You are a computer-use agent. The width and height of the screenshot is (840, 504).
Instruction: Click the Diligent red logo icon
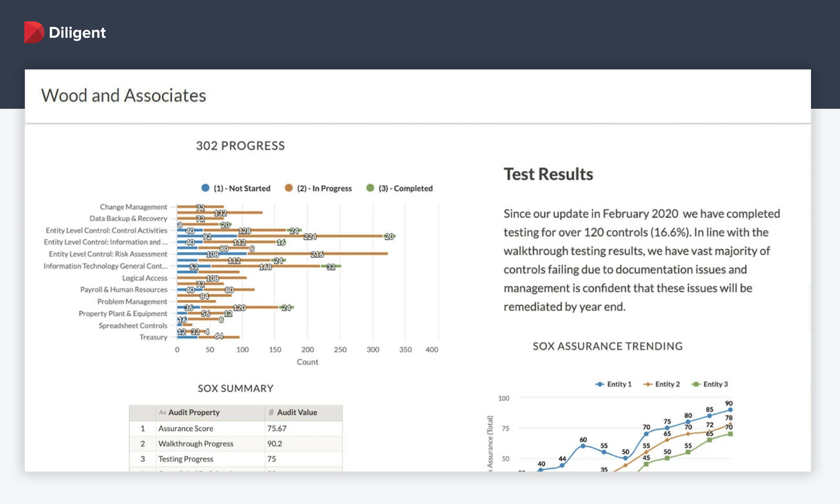34,32
